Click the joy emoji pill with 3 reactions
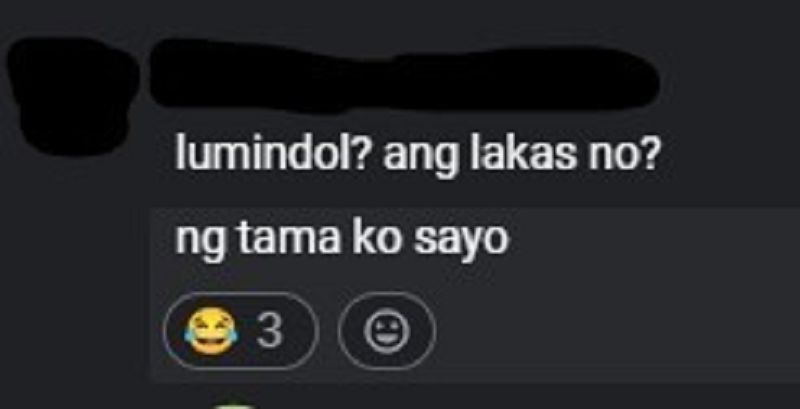Viewport: 800px width, 409px height. point(241,331)
